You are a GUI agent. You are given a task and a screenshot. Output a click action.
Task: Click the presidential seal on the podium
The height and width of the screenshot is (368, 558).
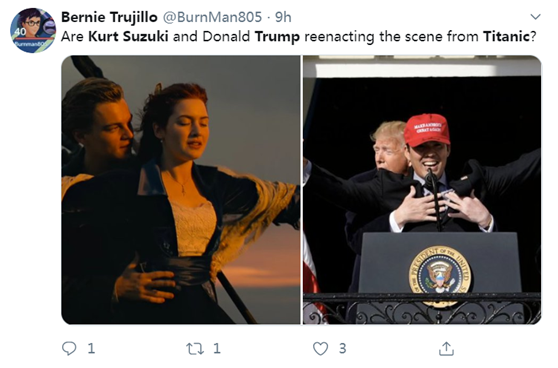(x=440, y=274)
